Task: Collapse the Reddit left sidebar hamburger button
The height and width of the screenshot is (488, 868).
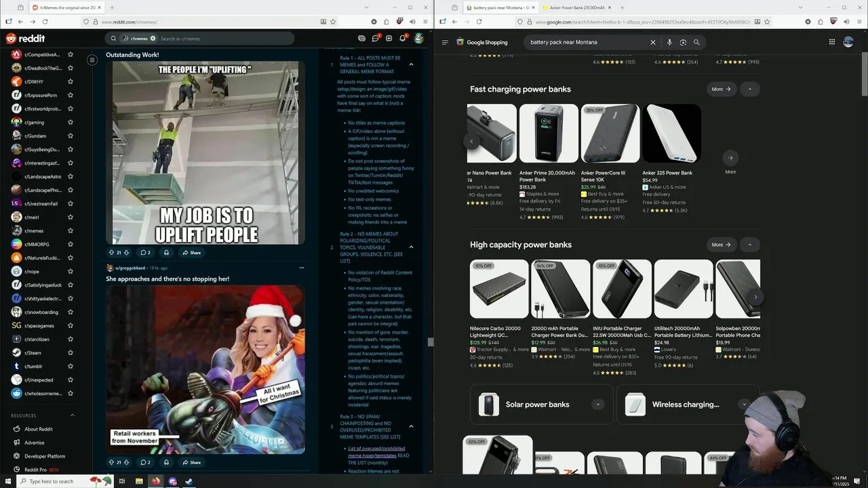Action: pos(92,60)
